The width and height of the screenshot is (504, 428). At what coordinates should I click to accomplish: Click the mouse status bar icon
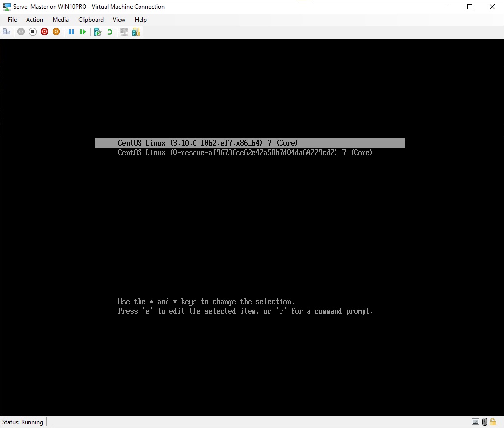485,422
